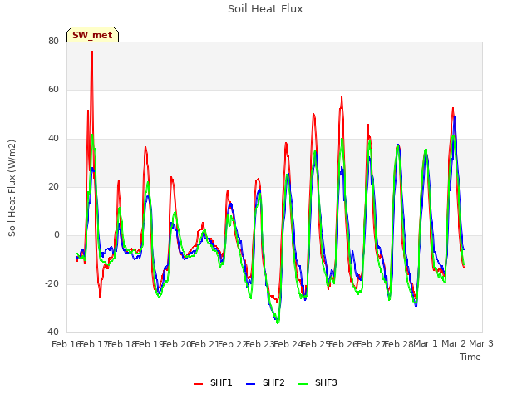The width and height of the screenshot is (532, 399).
Task: Select the Soil Heat Flux chart title
Action: 265,9
